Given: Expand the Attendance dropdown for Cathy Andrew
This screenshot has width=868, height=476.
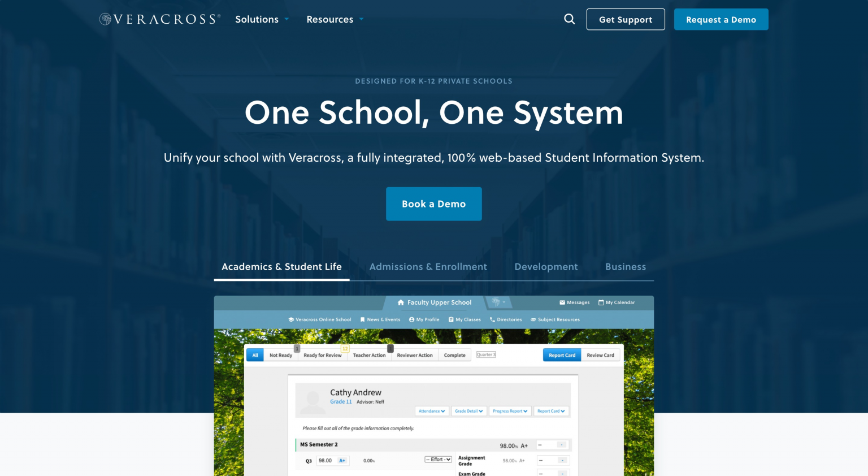Looking at the screenshot, I should click(432, 411).
